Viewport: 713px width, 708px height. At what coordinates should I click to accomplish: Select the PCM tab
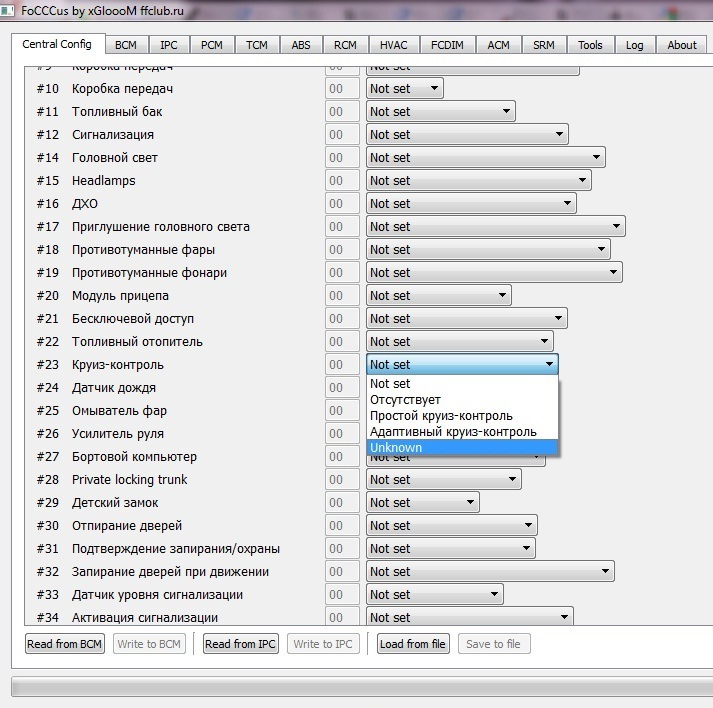point(212,45)
